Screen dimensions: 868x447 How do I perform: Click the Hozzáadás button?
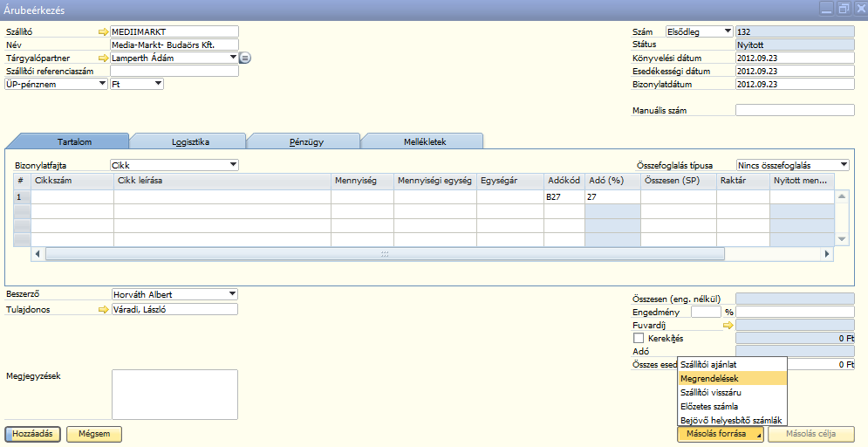click(x=32, y=434)
